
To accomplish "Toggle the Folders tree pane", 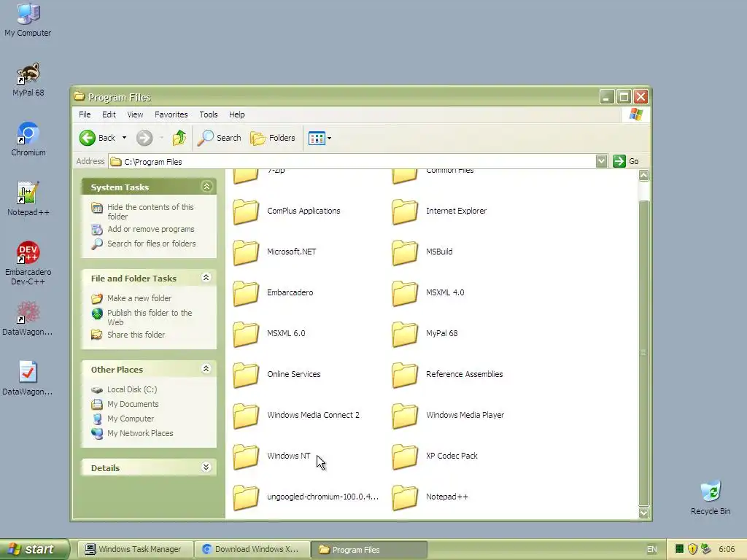I will 273,138.
